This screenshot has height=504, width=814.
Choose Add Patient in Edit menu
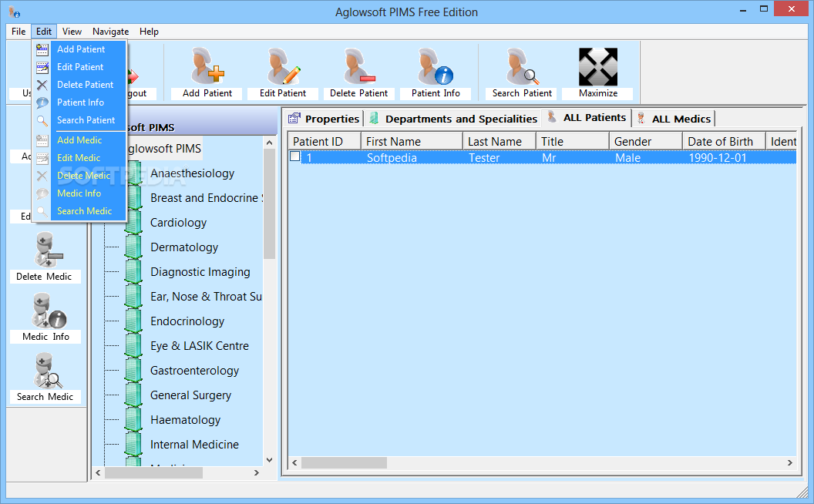pos(81,49)
